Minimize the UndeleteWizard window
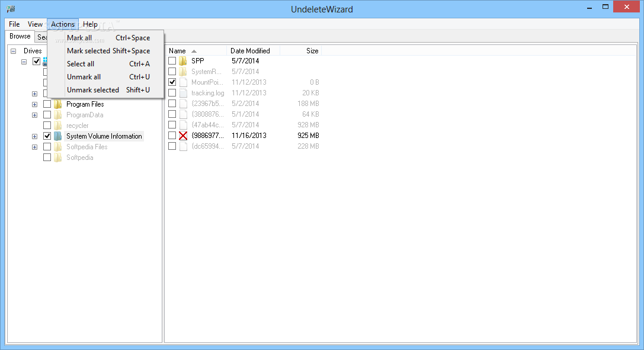This screenshot has width=644, height=350. pyautogui.click(x=589, y=7)
